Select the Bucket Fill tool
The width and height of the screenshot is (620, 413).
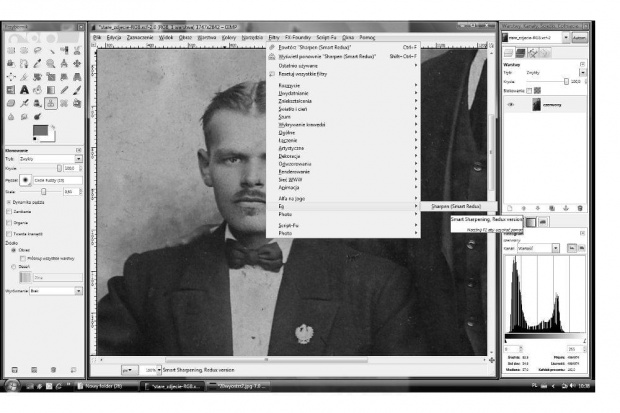(x=37, y=90)
